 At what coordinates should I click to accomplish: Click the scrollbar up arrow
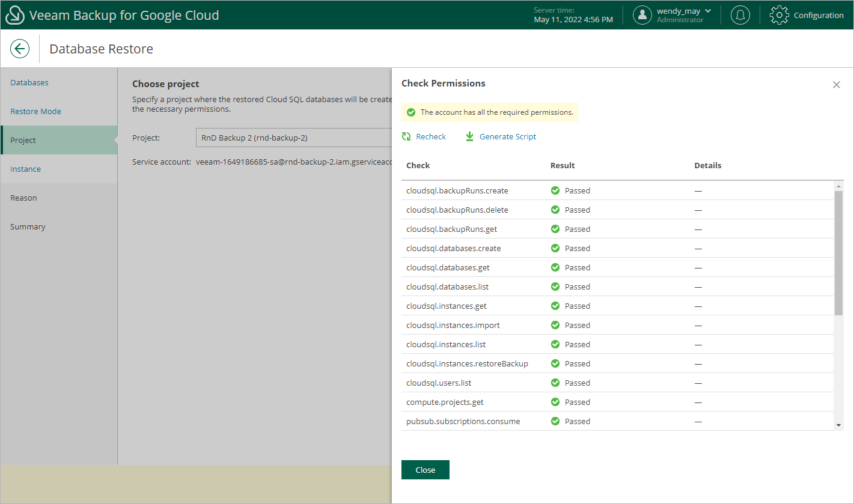[x=839, y=186]
